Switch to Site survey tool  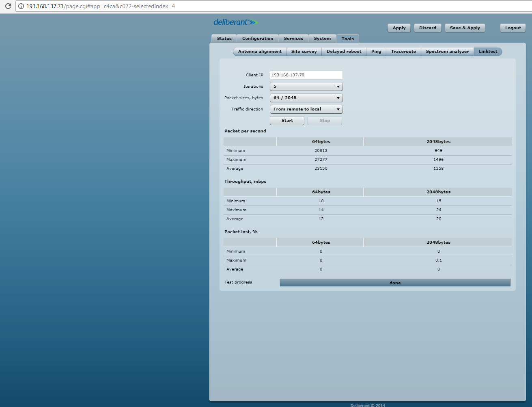(x=304, y=52)
